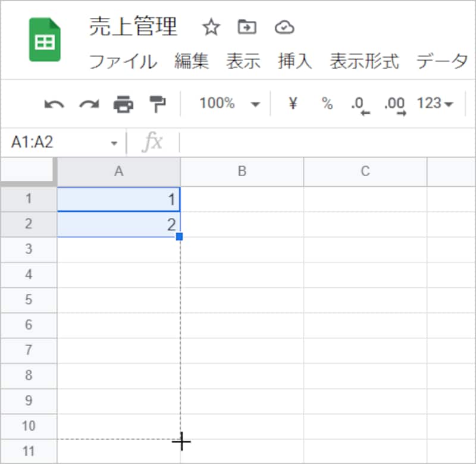Viewport: 476px width, 464px height.
Task: Open the move-to-folder icon
Action: click(x=248, y=27)
